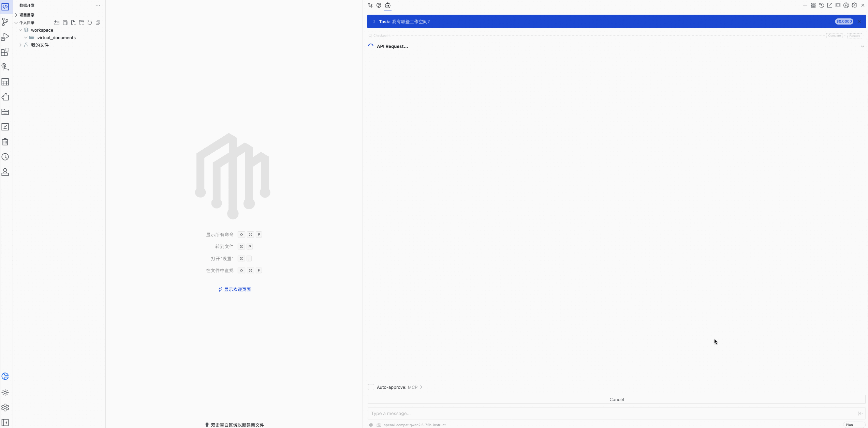Click the 显示欢迎页面 link
The height and width of the screenshot is (428, 868).
coord(237,289)
